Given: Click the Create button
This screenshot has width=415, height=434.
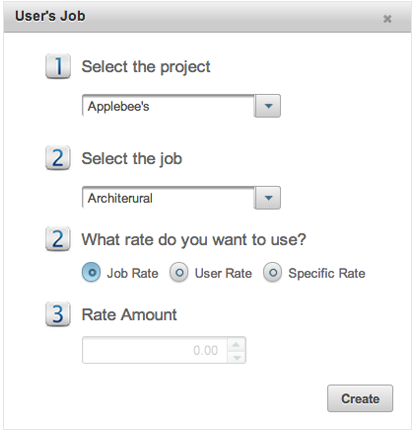Looking at the screenshot, I should 360,398.
